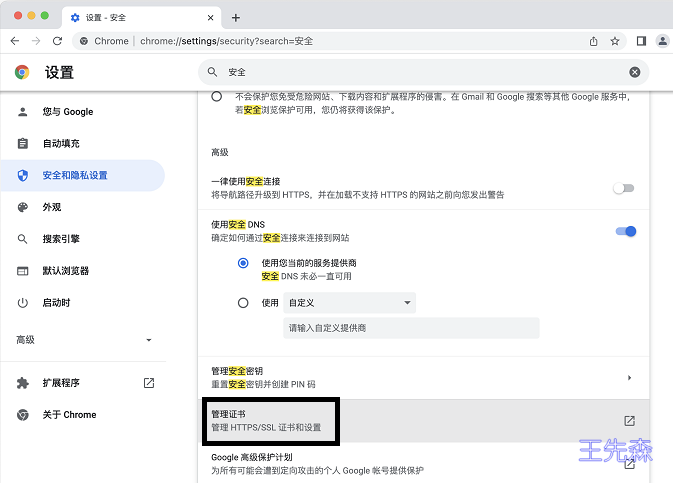Click the 设置 page title
673x483 pixels.
59,72
